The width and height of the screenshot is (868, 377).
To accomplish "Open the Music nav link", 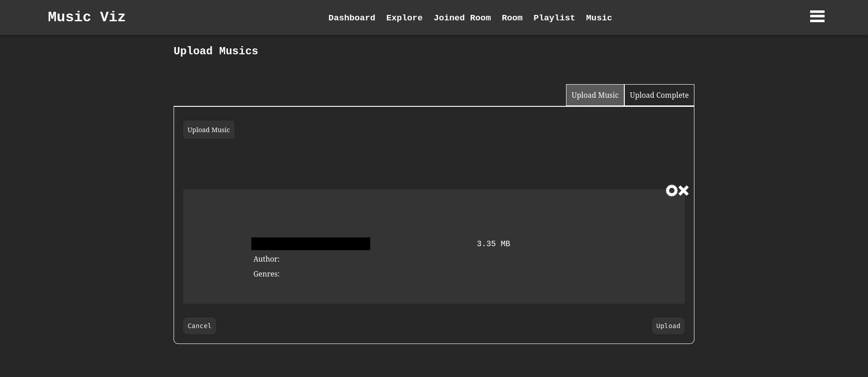I will click(x=599, y=18).
